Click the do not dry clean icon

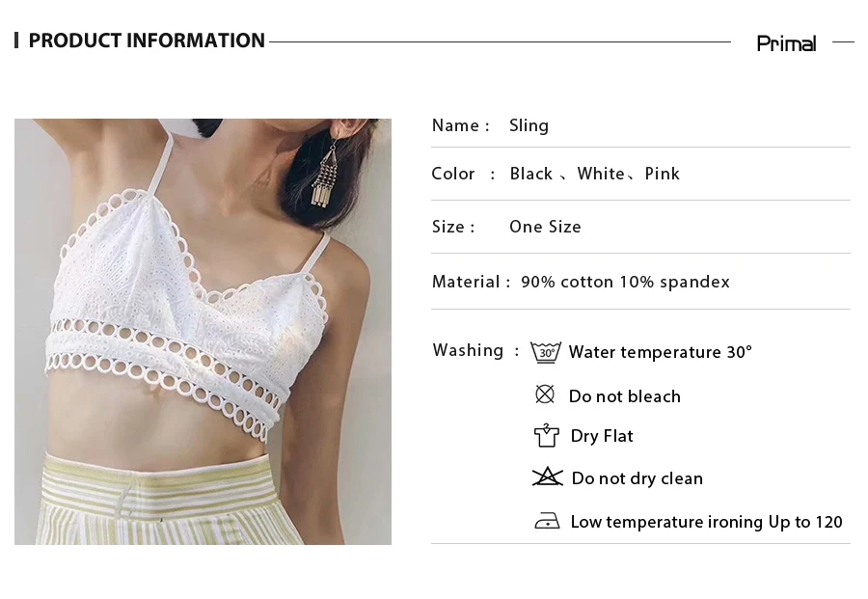(x=547, y=476)
